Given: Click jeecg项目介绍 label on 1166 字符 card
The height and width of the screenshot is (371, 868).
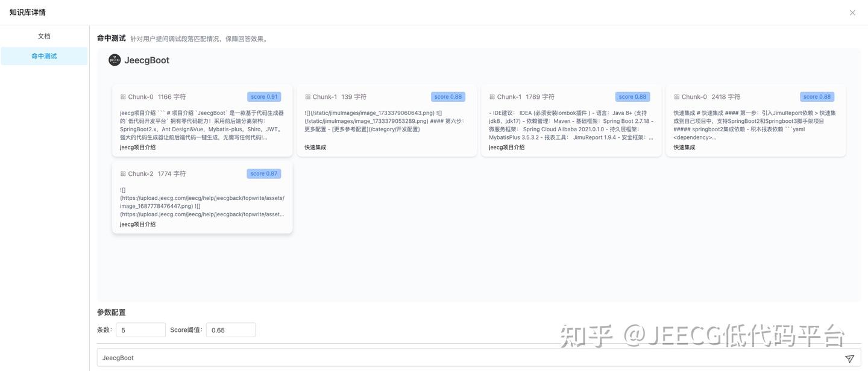Looking at the screenshot, I should tap(137, 148).
